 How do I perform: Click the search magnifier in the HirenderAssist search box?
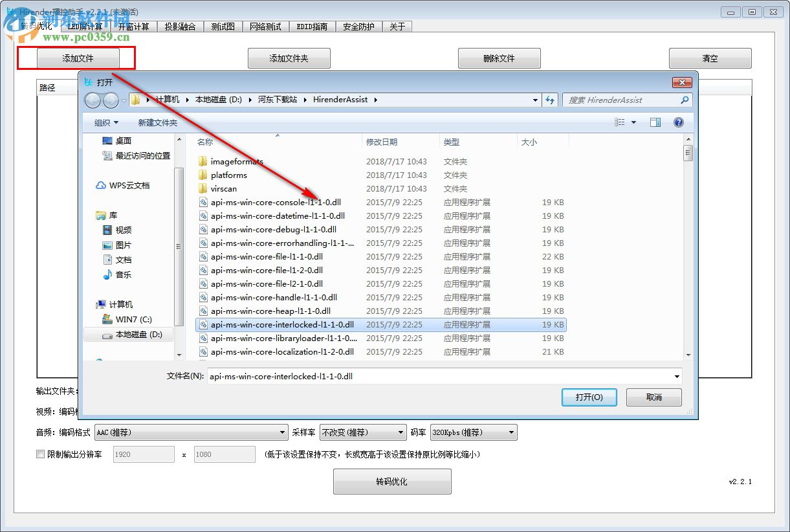coord(685,100)
